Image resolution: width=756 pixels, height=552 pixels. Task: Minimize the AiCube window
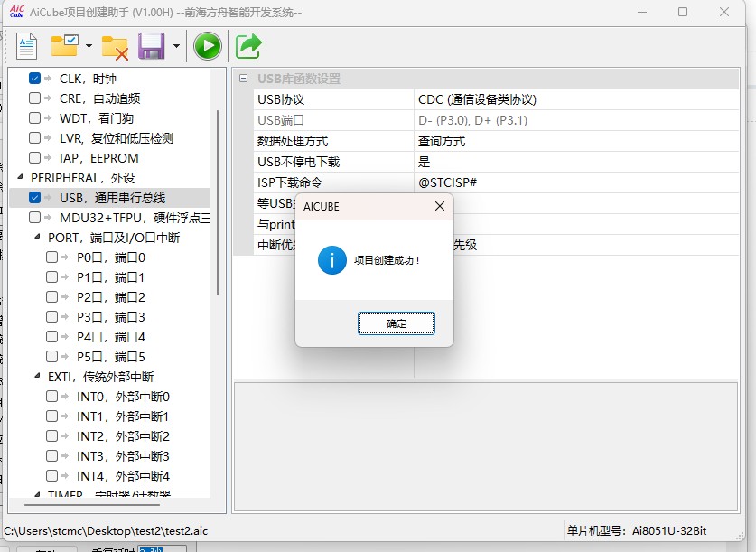pos(642,12)
